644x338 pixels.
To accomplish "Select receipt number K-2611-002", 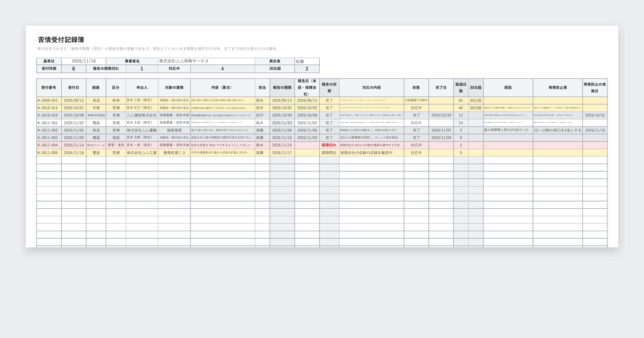I will pos(49,130).
